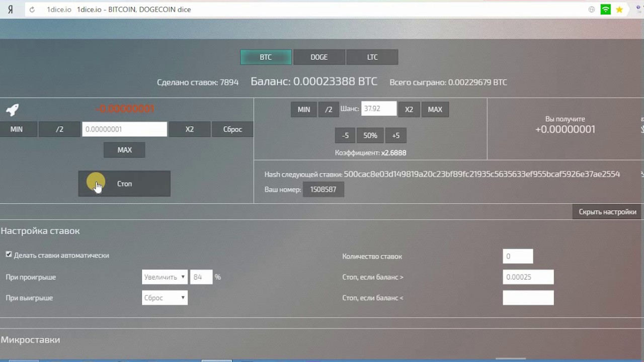Click the loss increase percent field 84

click(x=201, y=277)
